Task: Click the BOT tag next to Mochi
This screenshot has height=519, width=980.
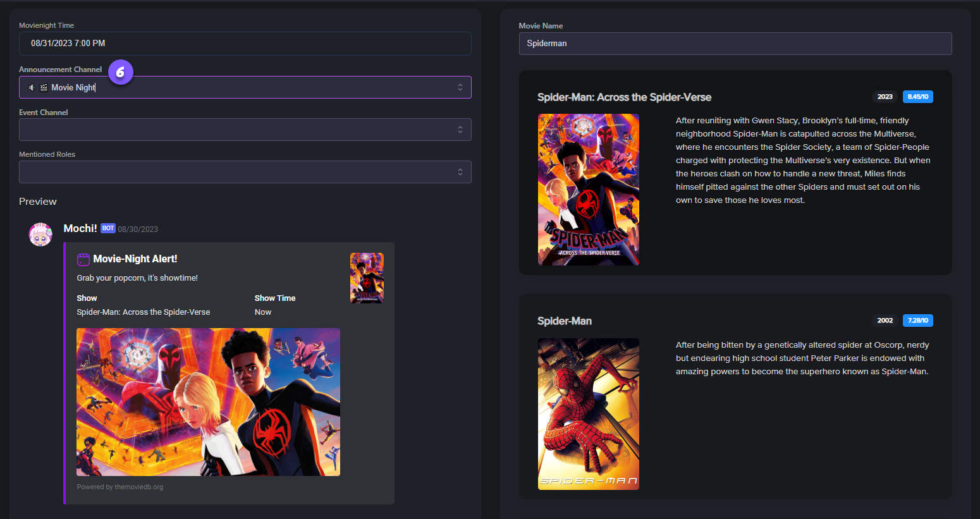Action: 108,228
